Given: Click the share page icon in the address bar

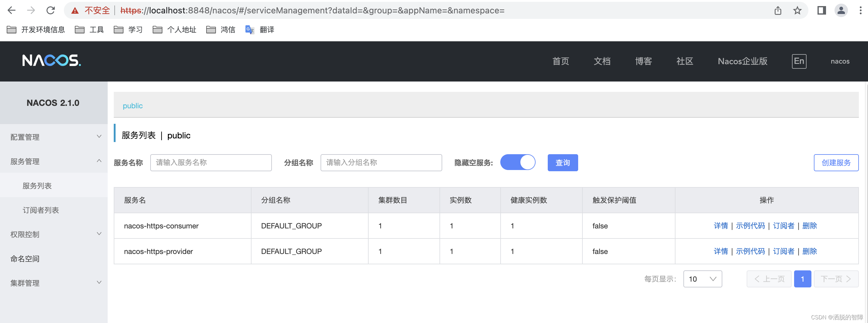Looking at the screenshot, I should pos(778,10).
